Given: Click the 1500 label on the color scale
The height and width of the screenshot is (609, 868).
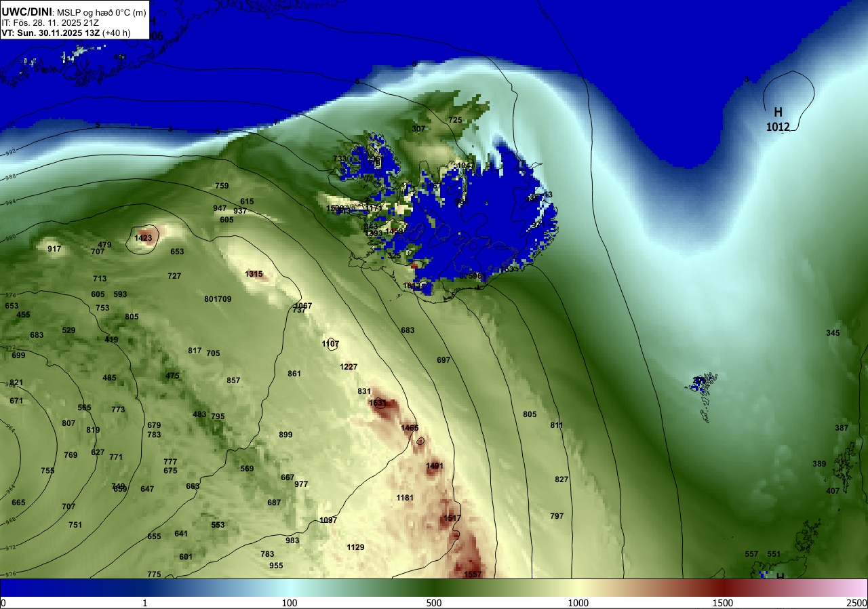Looking at the screenshot, I should (x=723, y=603).
